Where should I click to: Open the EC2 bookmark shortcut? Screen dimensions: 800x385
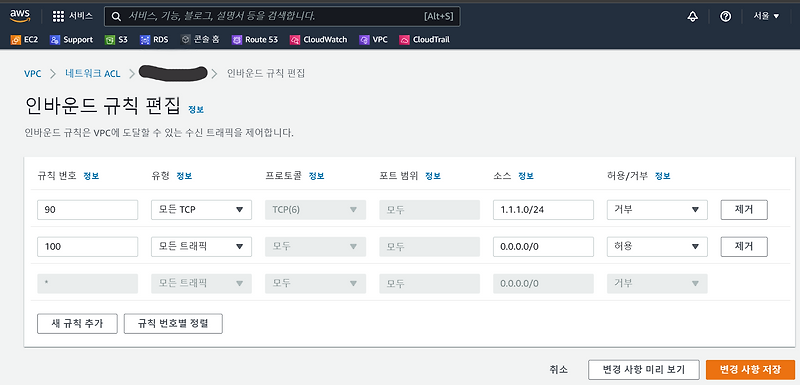[24, 39]
